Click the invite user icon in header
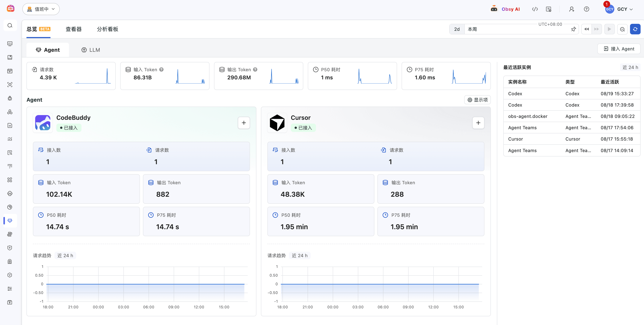This screenshot has width=644, height=325. 572,9
